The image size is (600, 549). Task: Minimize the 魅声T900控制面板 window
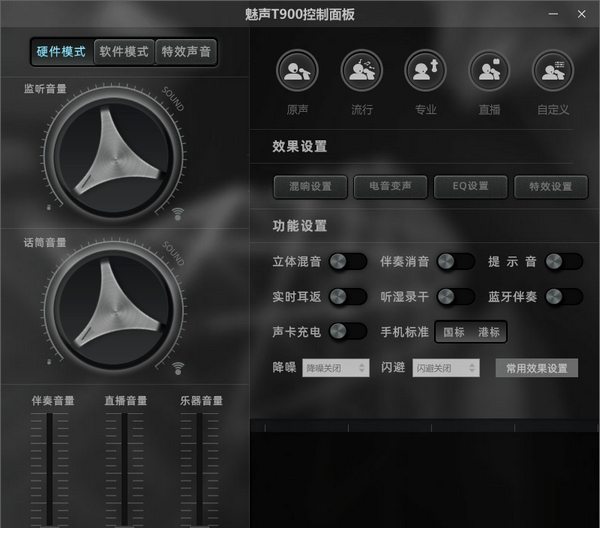[x=553, y=14]
